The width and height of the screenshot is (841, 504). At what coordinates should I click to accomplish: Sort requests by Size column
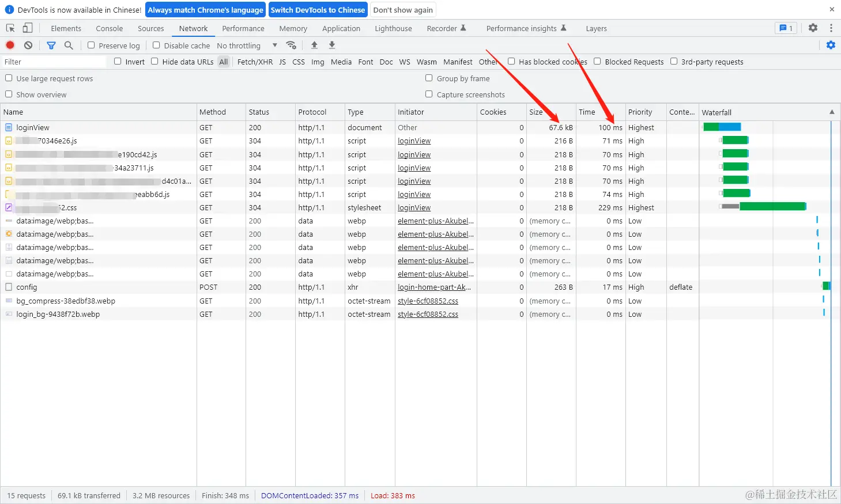(x=551, y=112)
